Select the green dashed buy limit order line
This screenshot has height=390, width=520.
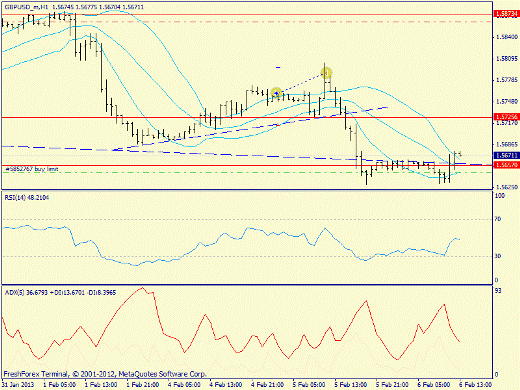[247, 172]
